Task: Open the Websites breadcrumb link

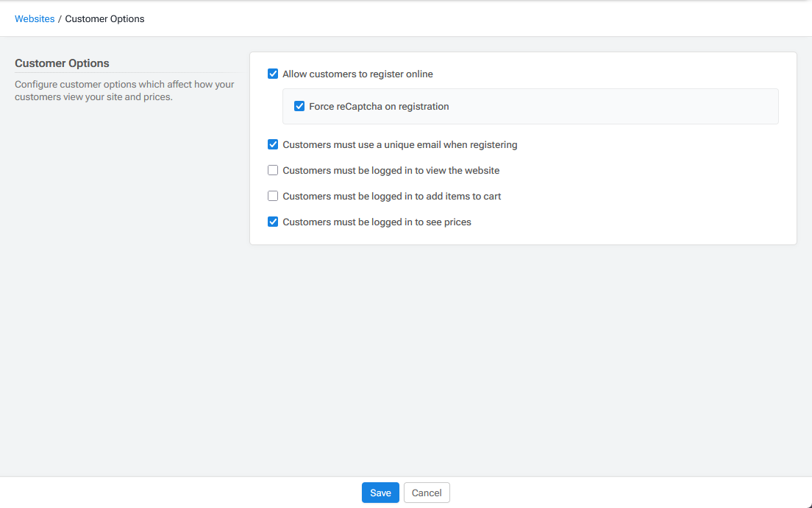Action: pos(35,18)
